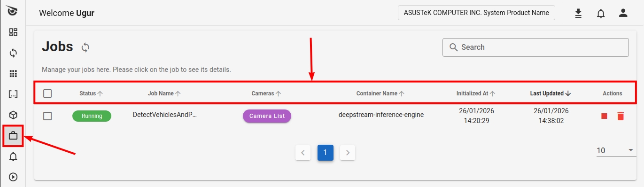Click the 14:38:02 last updated timestamp
This screenshot has width=644, height=187.
[x=551, y=121]
